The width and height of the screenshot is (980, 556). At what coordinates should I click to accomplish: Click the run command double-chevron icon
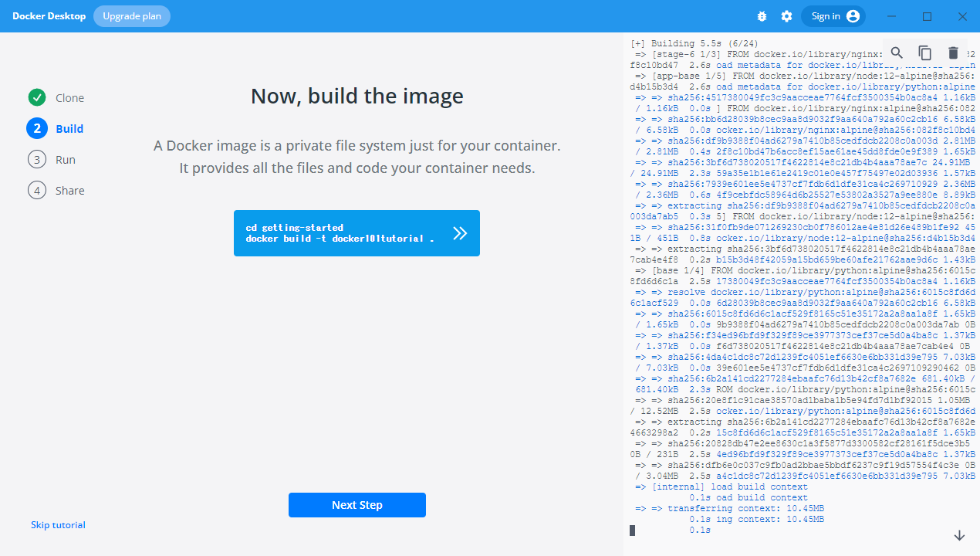pyautogui.click(x=460, y=233)
